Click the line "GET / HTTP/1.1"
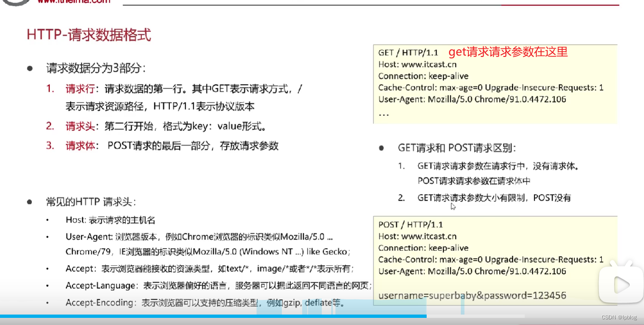644x325 pixels. 408,52
